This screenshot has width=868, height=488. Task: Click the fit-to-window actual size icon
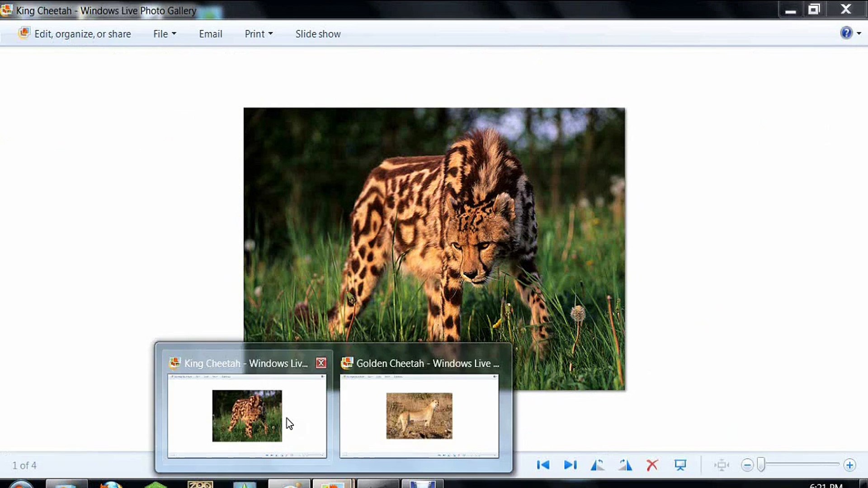pos(722,465)
